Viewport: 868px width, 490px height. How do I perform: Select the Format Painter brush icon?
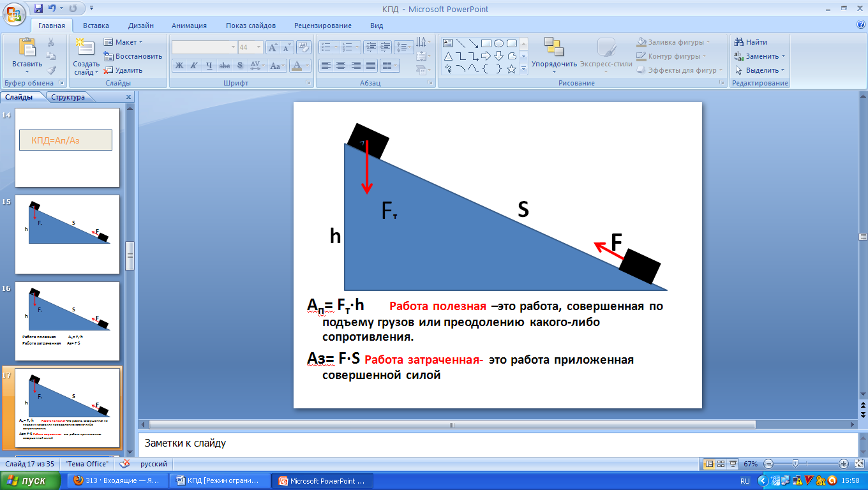tap(51, 70)
